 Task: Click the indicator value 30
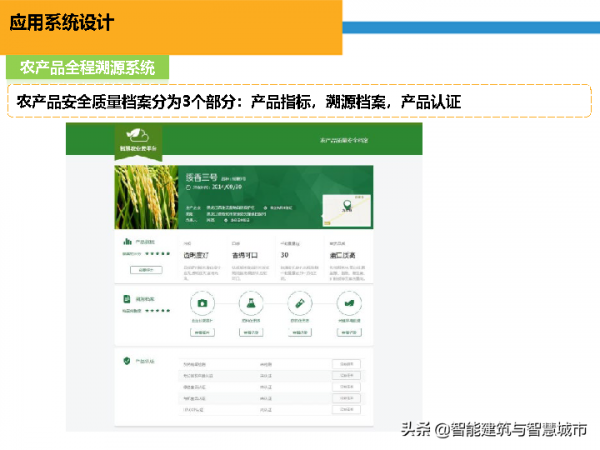tap(285, 255)
